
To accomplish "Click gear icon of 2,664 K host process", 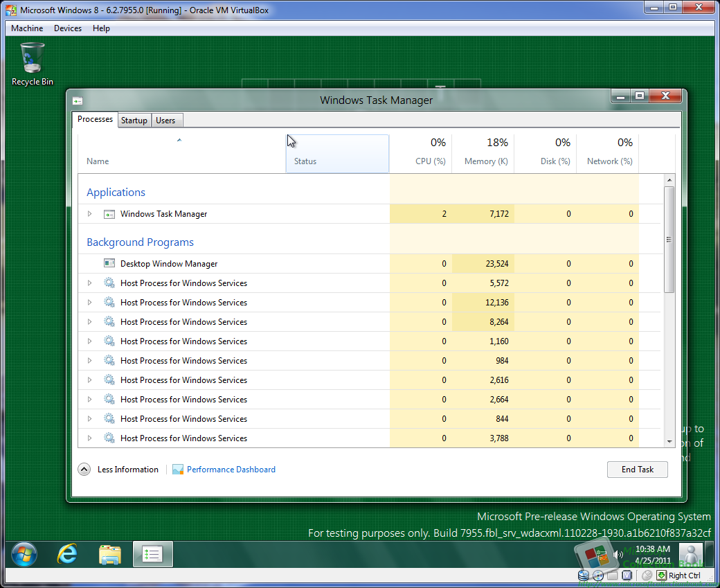I will [109, 399].
